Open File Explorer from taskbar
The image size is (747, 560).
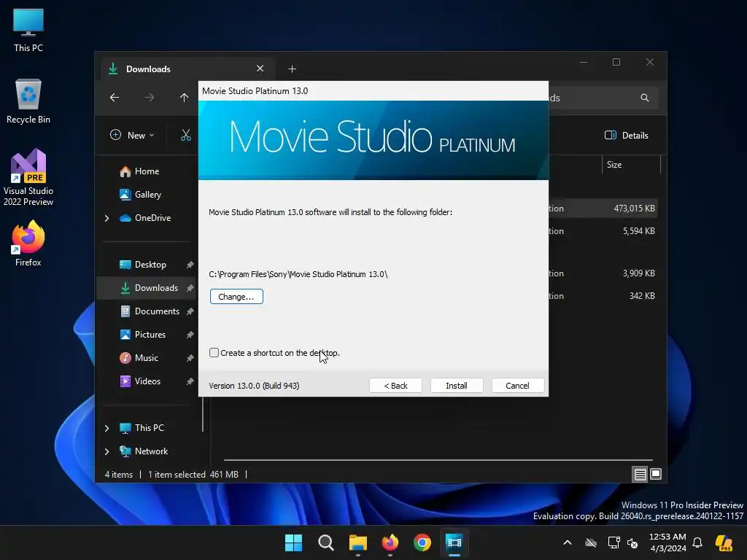(x=357, y=542)
